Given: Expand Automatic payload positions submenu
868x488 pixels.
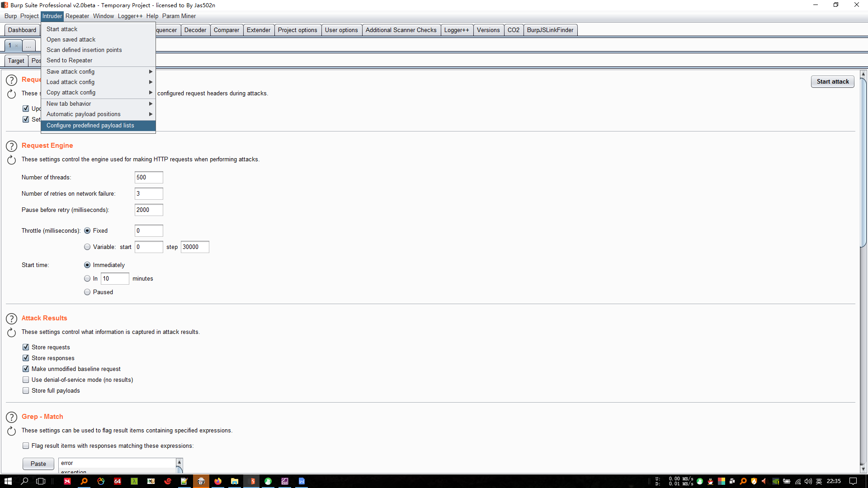Looking at the screenshot, I should 98,114.
